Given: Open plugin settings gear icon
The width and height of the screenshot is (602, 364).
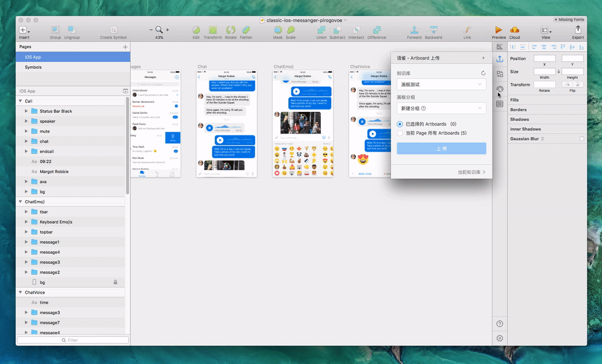Looking at the screenshot, I should [500, 338].
